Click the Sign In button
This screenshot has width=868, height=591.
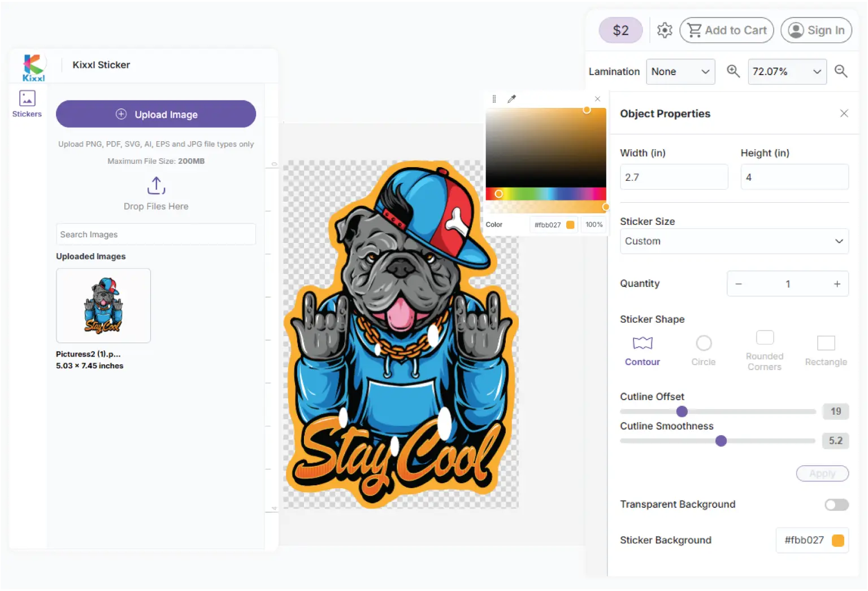(x=816, y=31)
